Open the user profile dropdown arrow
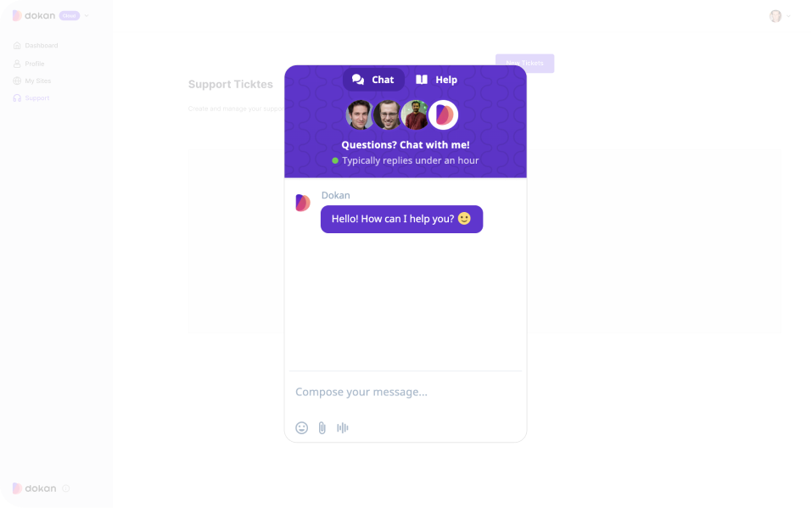This screenshot has height=508, width=812. [788, 16]
